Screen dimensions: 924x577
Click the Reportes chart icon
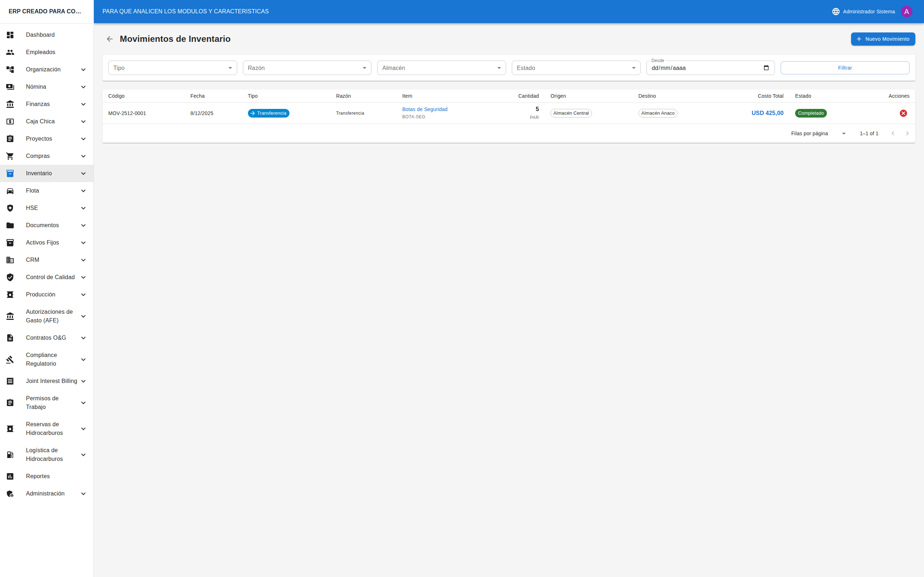coord(10,476)
